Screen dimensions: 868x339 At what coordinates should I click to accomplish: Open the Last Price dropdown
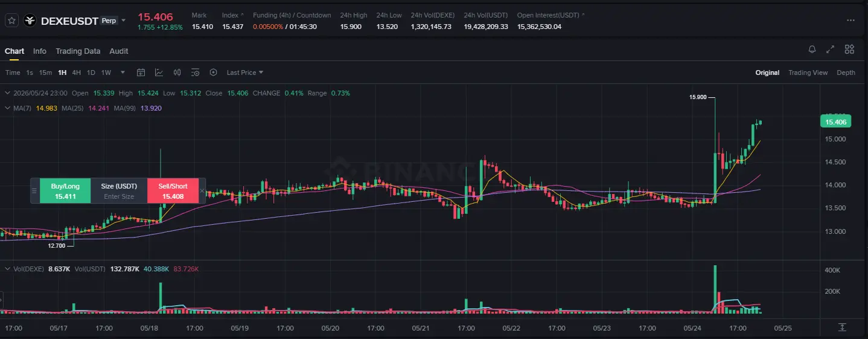click(x=245, y=73)
